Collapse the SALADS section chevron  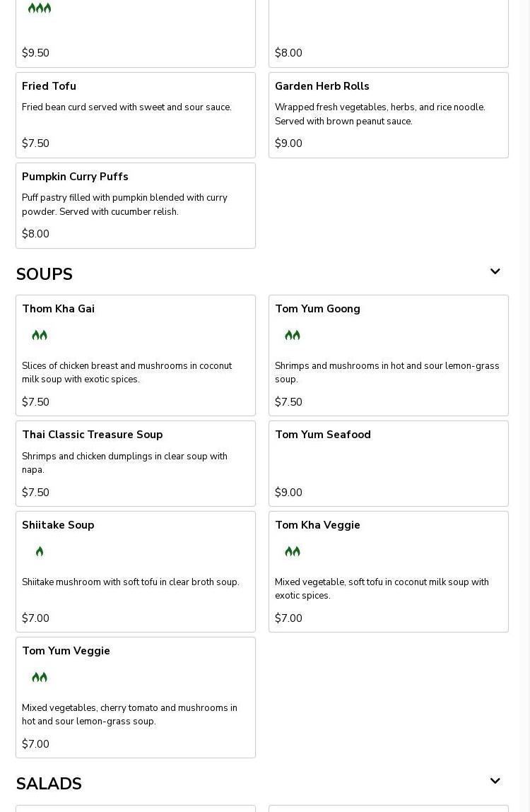coord(495,782)
